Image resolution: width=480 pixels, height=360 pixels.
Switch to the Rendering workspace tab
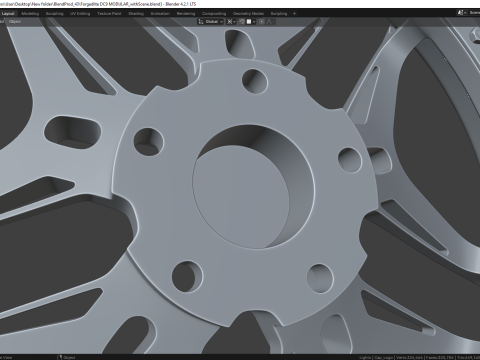tap(186, 14)
